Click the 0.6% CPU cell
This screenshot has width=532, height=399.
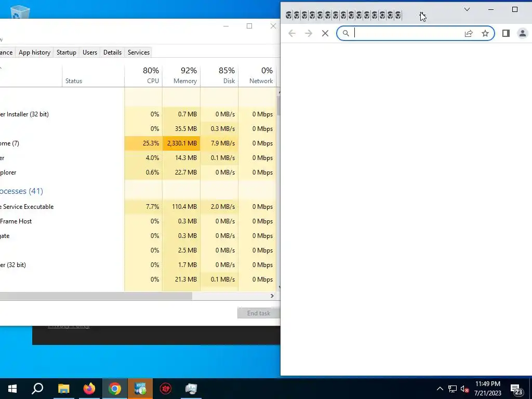pos(143,172)
